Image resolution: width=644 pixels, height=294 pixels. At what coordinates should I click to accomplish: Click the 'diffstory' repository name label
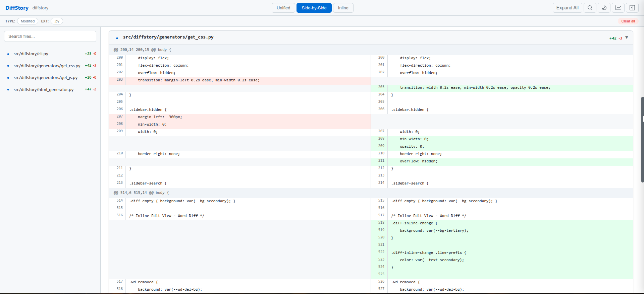[40, 8]
